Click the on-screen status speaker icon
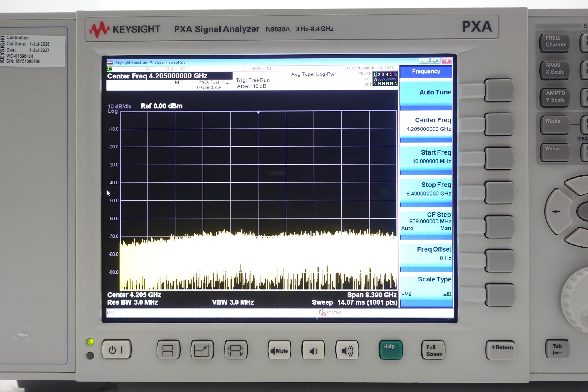 [x=322, y=312]
